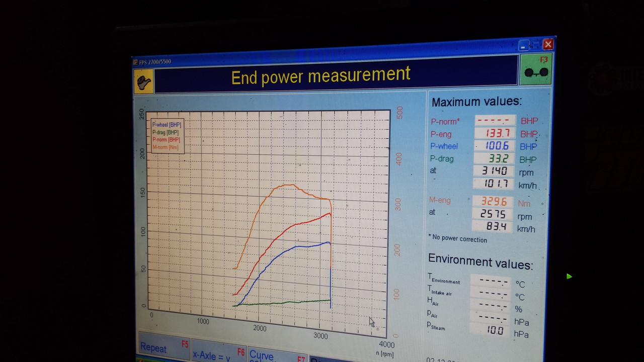Click the M-eng value field 329.6
The image size is (644, 362).
(492, 201)
